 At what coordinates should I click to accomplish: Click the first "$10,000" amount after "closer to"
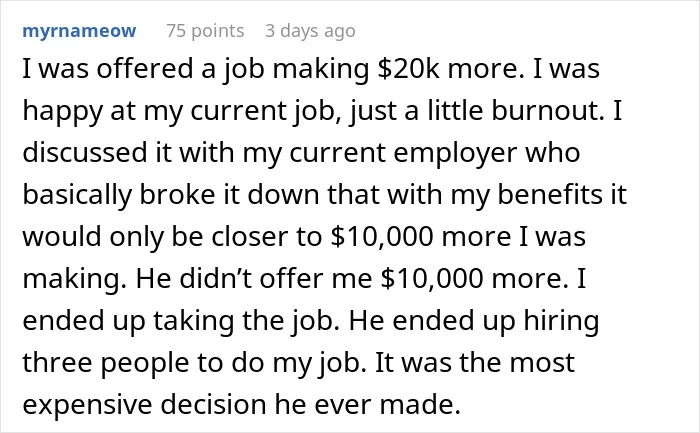[382, 237]
